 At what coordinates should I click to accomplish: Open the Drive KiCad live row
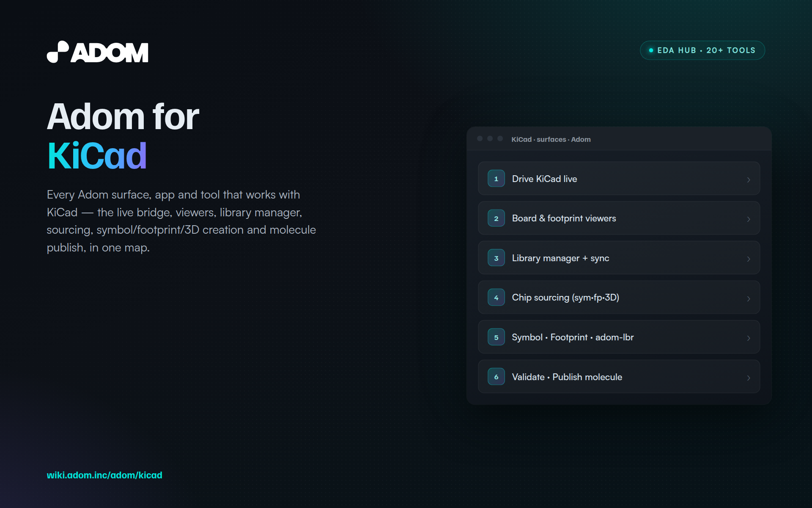619,178
